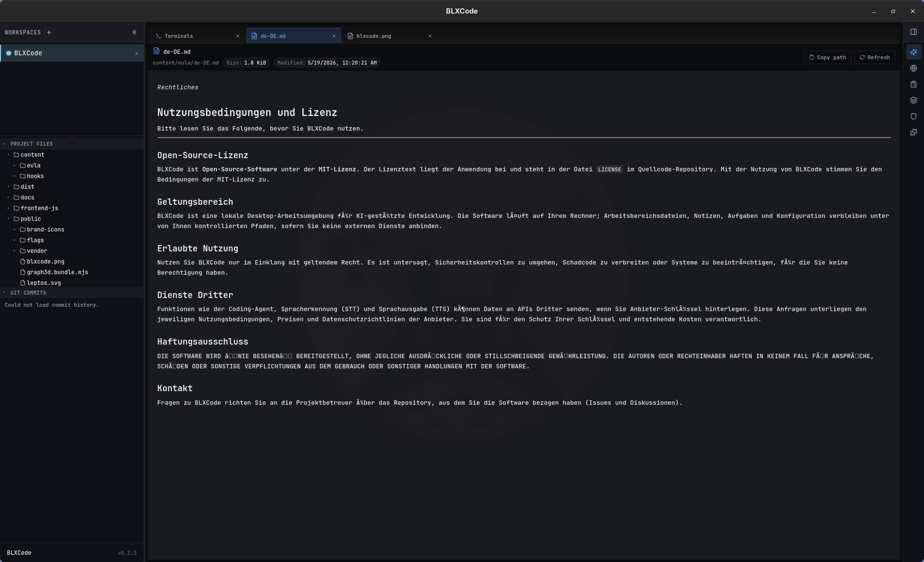The width and height of the screenshot is (924, 562).
Task: Click the Modified timestamp badge
Action: 327,63
